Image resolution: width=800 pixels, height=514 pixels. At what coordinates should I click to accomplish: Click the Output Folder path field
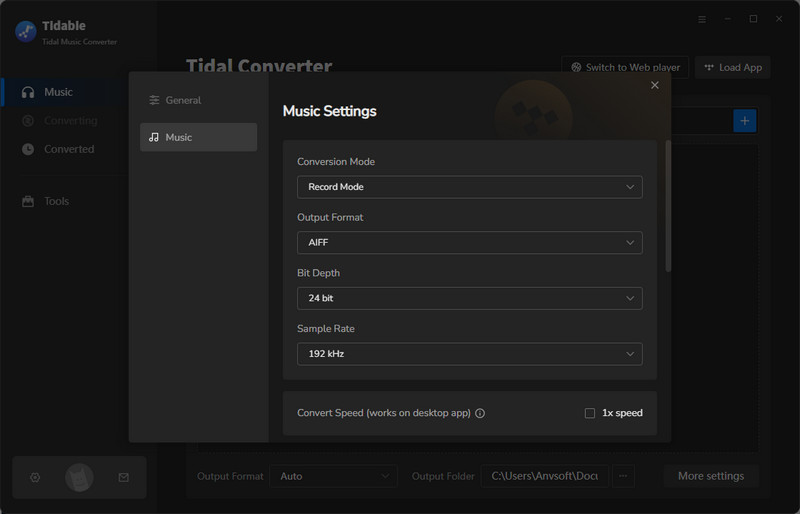[544, 476]
